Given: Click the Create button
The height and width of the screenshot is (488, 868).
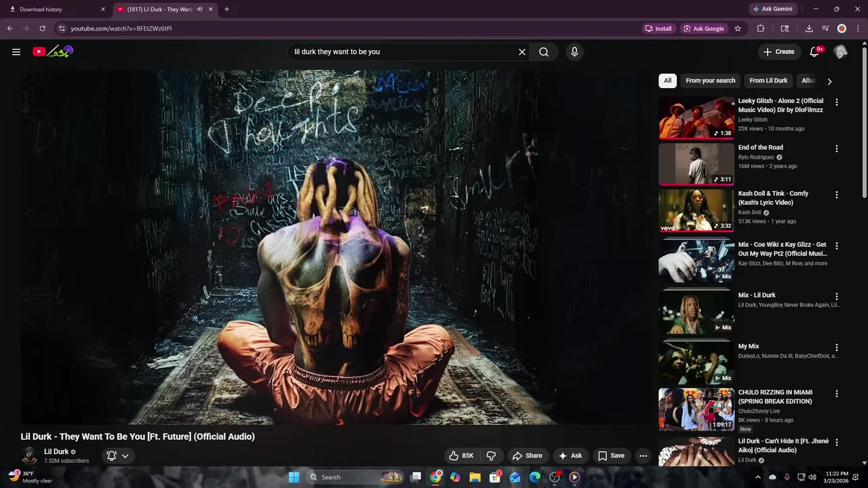Looking at the screenshot, I should [x=778, y=52].
